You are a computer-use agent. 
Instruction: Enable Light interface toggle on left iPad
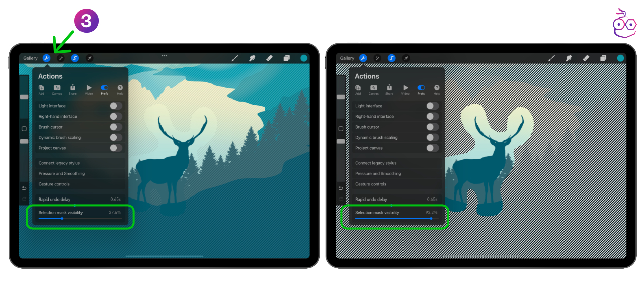pos(116,106)
